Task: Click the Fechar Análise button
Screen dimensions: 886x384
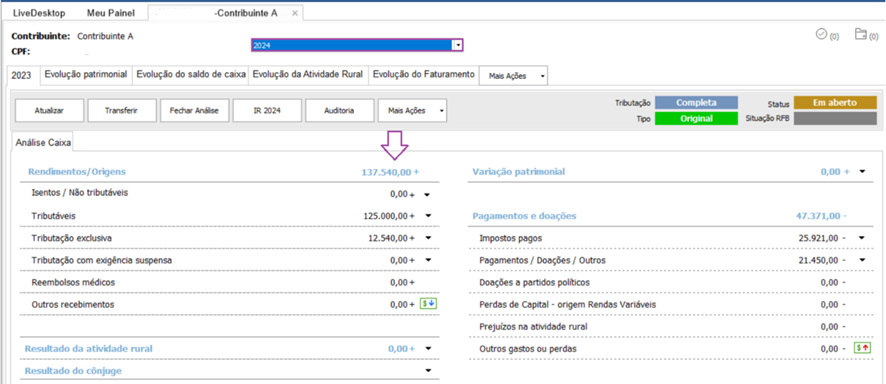Action: tap(195, 111)
